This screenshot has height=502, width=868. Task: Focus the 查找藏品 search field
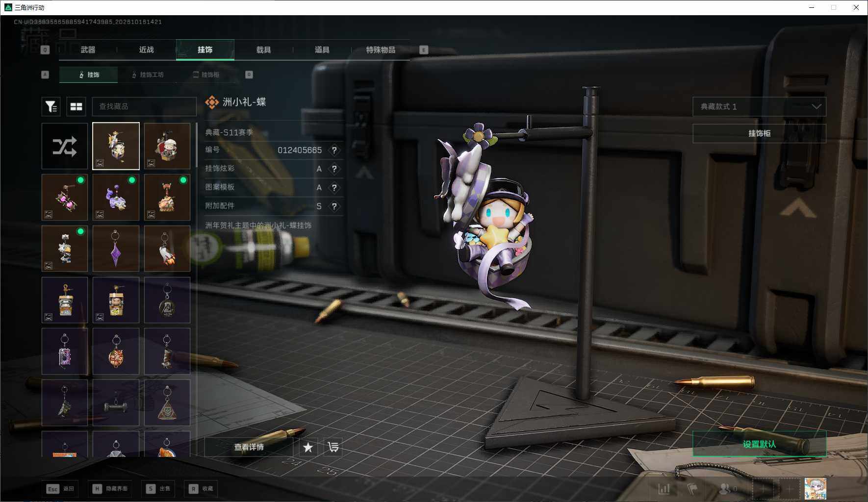[144, 106]
